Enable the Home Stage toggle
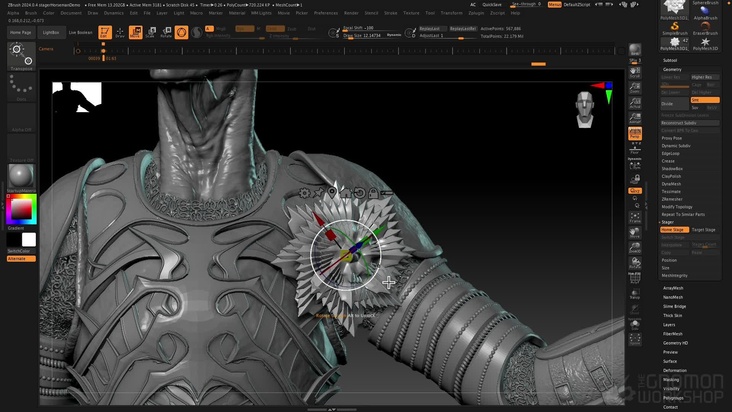The height and width of the screenshot is (412, 732). [674, 230]
